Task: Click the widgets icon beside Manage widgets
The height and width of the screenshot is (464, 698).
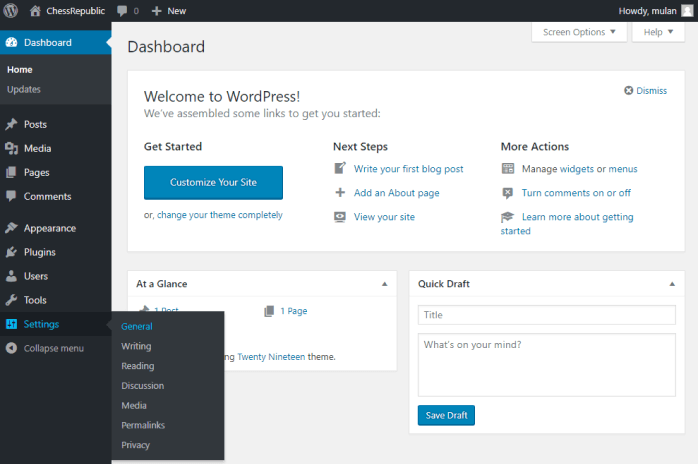Action: pyautogui.click(x=508, y=168)
